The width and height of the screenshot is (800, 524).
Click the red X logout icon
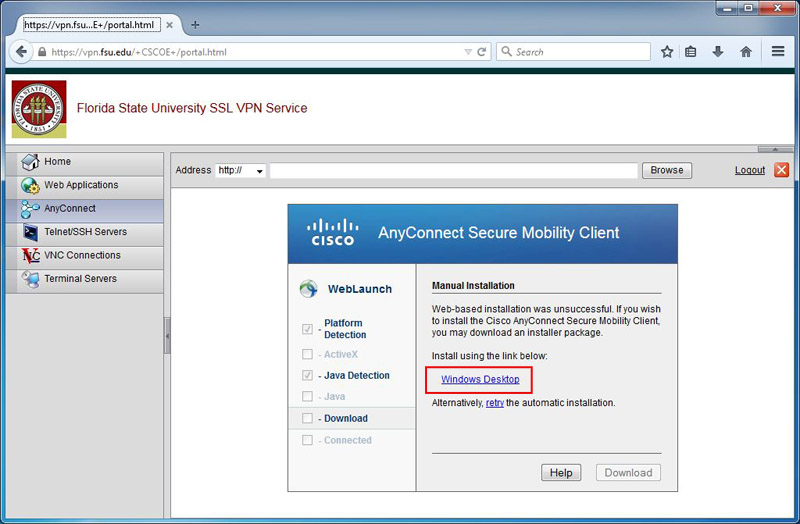tap(781, 170)
